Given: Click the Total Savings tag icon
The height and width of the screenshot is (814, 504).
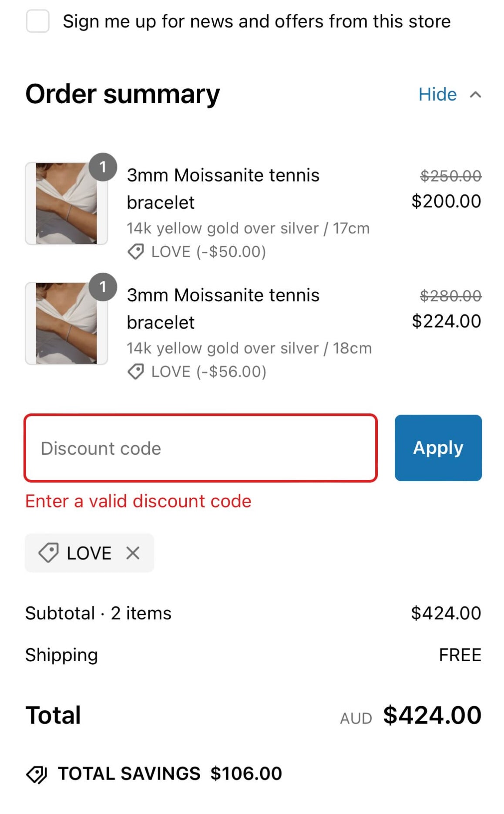Looking at the screenshot, I should 37,774.
